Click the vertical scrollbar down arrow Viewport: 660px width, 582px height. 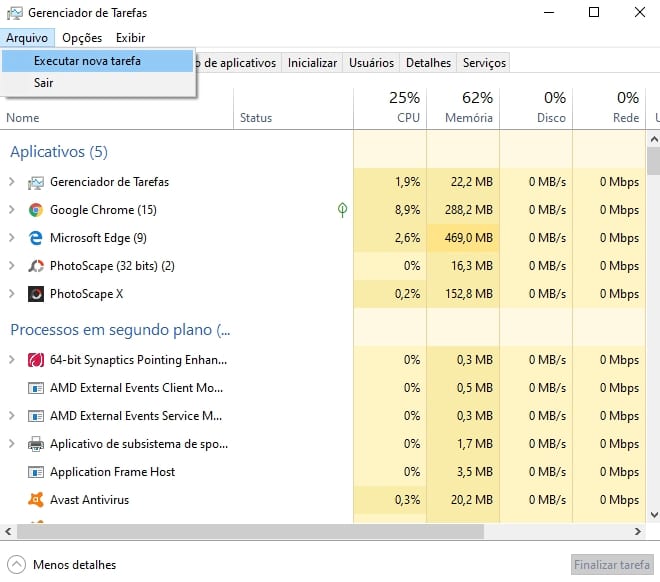(654, 515)
